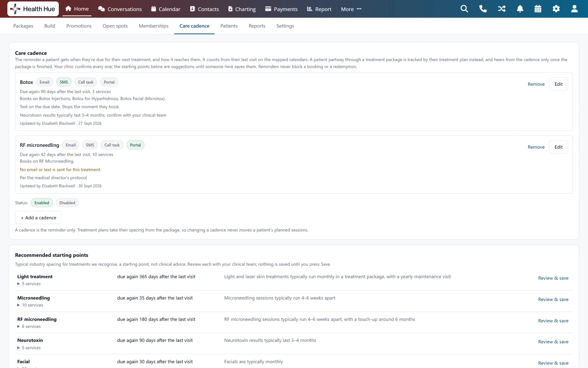588x368 pixels.
Task: Click 'Updated by Elizabeth Blackwell · 27 Sept 2026'
Action: (61, 124)
